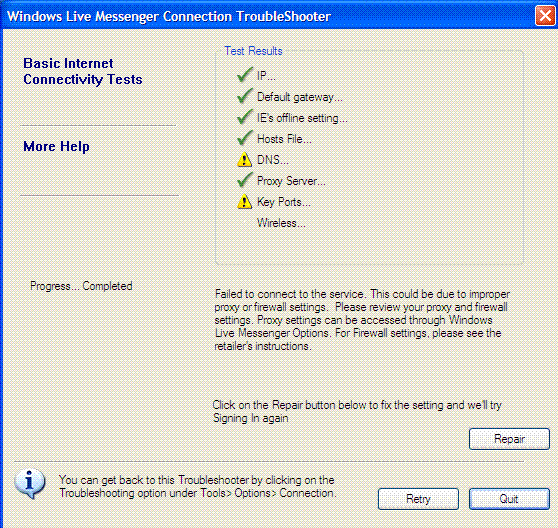Click the "DNS..." result text
Viewport: 558px width, 528px height.
click(x=273, y=160)
